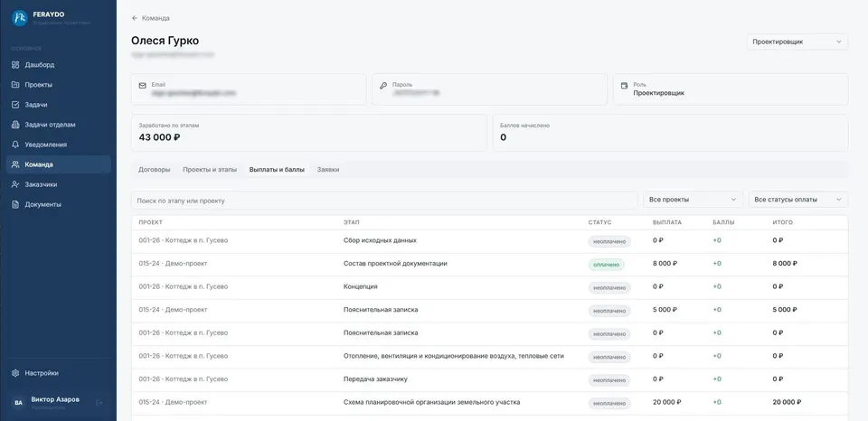868x421 pixels.
Task: Click the 5 000 ₽ total value
Action: 785,310
